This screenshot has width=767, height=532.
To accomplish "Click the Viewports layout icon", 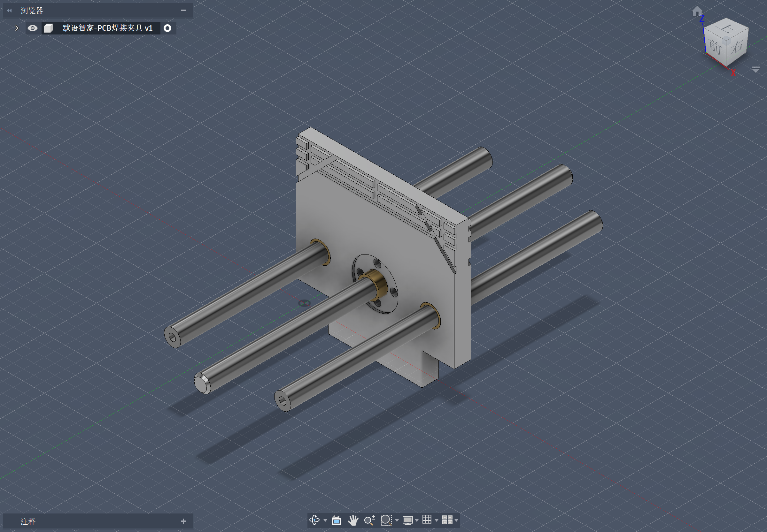I will 447,520.
